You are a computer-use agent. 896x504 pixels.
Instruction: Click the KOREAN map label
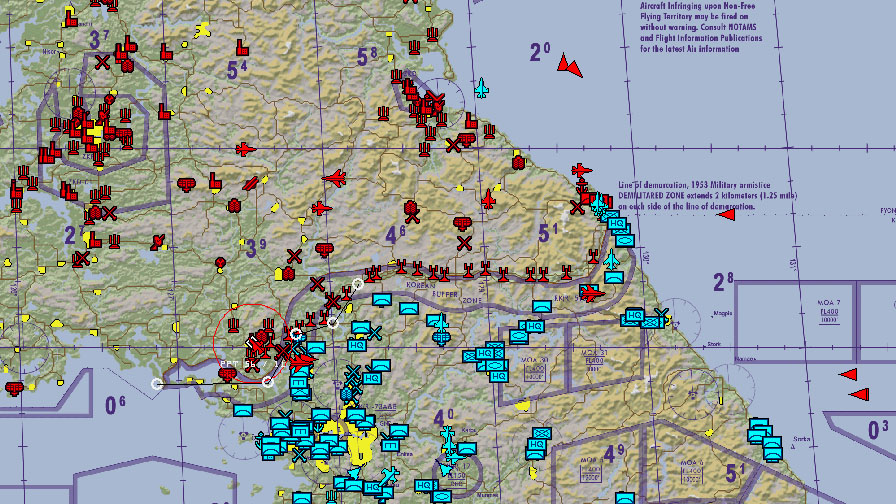click(x=420, y=285)
